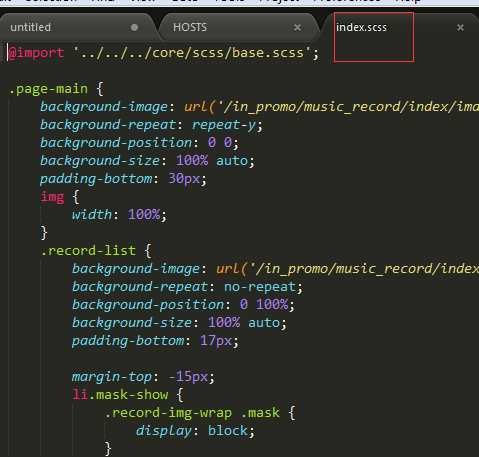The height and width of the screenshot is (457, 479).
Task: Close the HOSTS tab
Action: [297, 27]
